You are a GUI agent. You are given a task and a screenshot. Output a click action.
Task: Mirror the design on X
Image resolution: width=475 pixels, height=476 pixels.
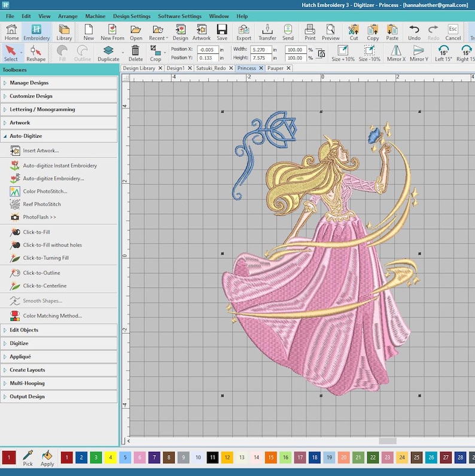pyautogui.click(x=396, y=53)
